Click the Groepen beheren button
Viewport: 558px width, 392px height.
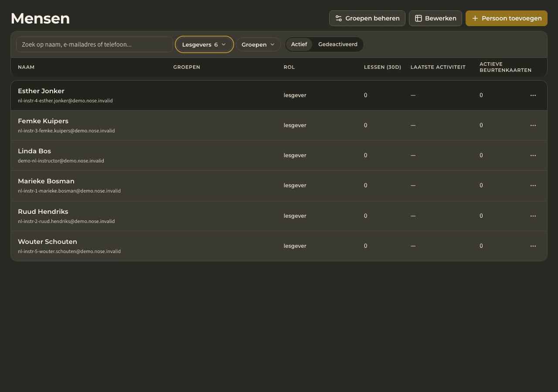[x=367, y=18]
